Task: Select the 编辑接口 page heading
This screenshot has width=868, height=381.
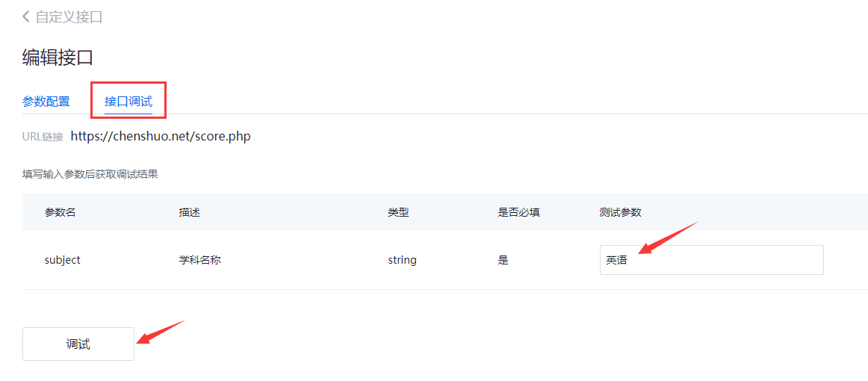Action: pos(58,57)
